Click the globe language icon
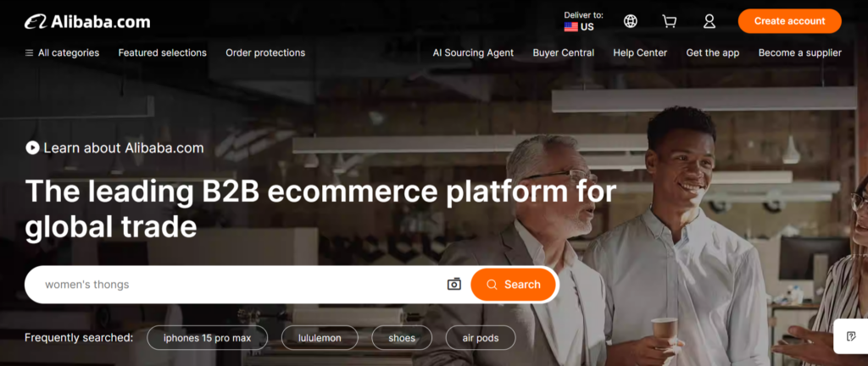 (631, 21)
